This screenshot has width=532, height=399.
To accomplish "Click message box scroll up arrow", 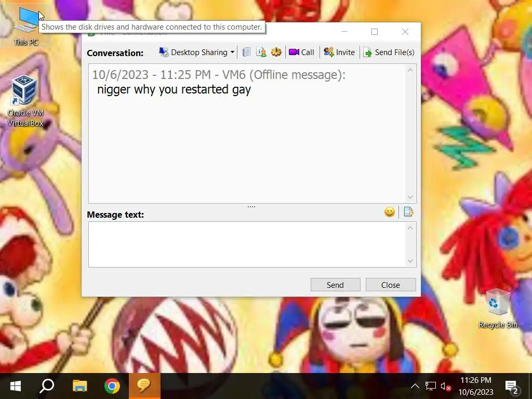I will tap(410, 228).
